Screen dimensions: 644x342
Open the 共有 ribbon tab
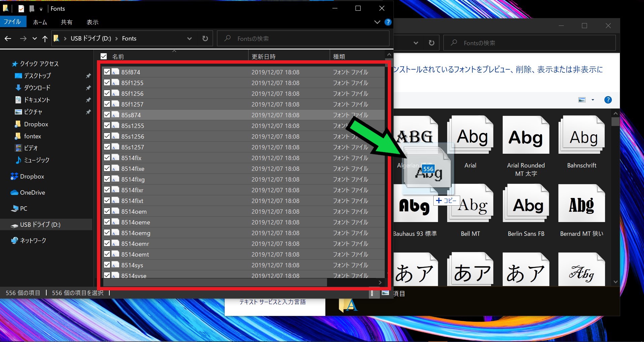66,22
